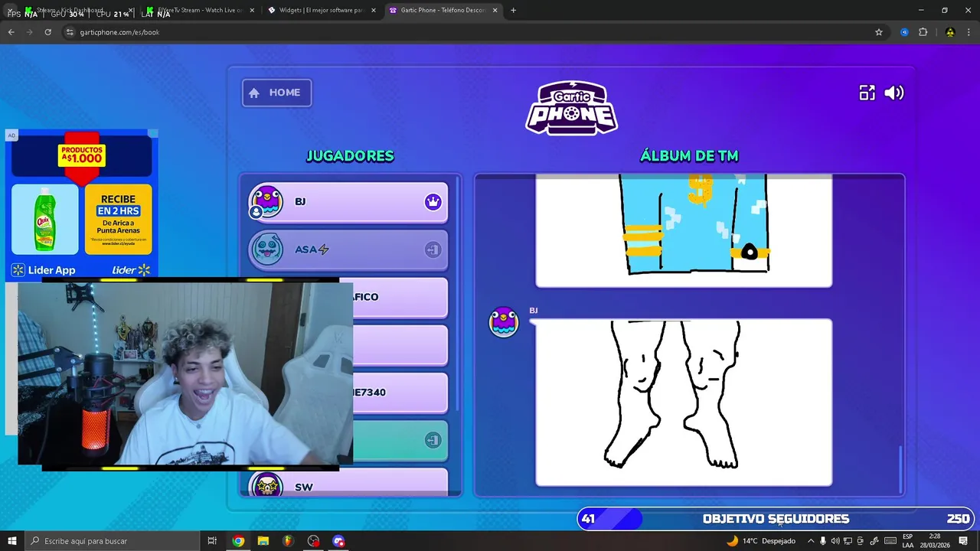Click BJ's avatar beside the legs drawing
Image resolution: width=980 pixels, height=551 pixels.
(x=504, y=322)
